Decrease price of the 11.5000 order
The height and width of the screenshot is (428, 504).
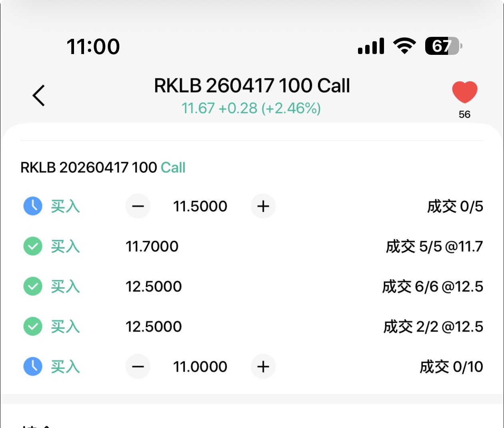point(138,206)
